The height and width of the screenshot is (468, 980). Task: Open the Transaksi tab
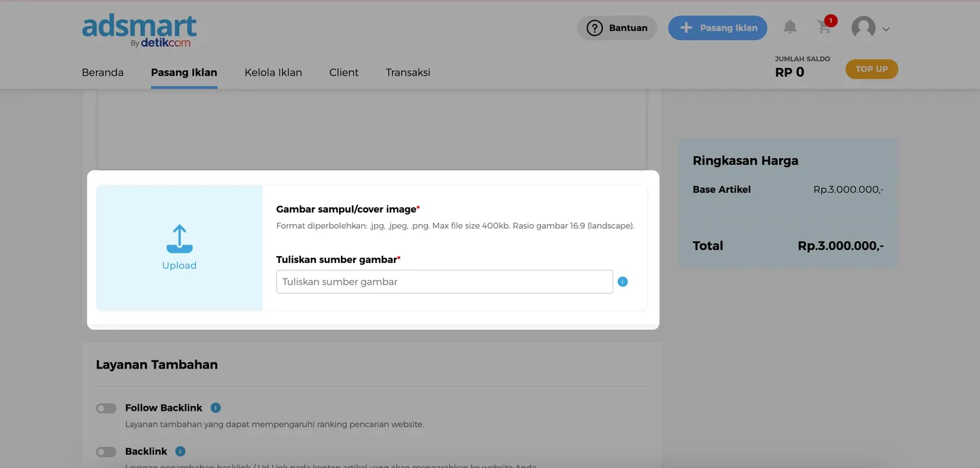click(x=408, y=72)
